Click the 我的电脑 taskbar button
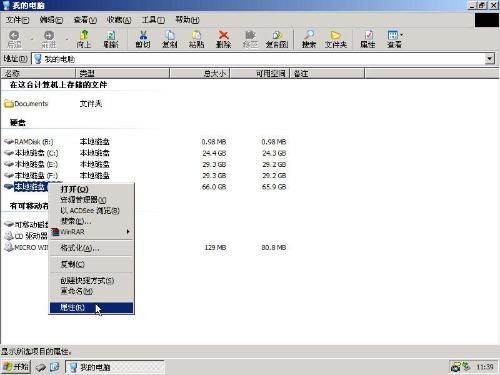The height and width of the screenshot is (375, 500). coord(115,367)
